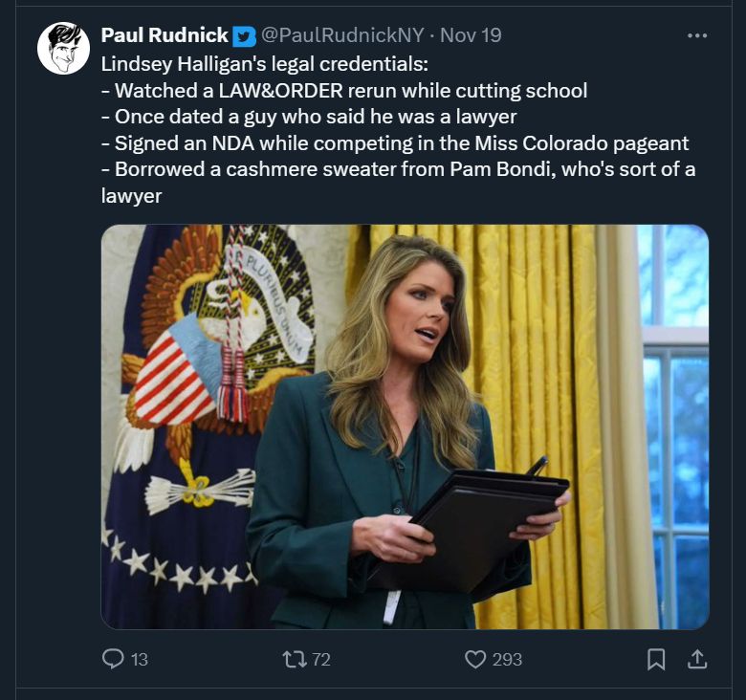
Task: Open the attached photo thumbnail
Action: (x=405, y=427)
